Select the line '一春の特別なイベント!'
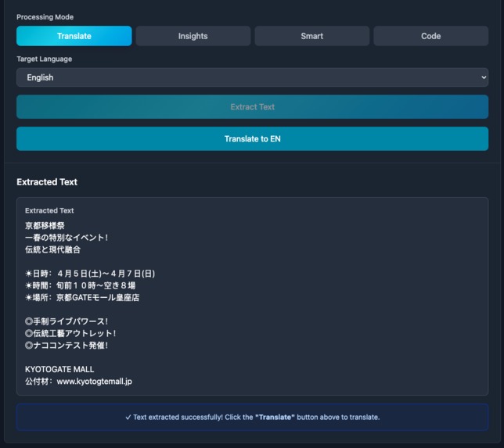Viewport: 504px width, 448px height. [67, 238]
